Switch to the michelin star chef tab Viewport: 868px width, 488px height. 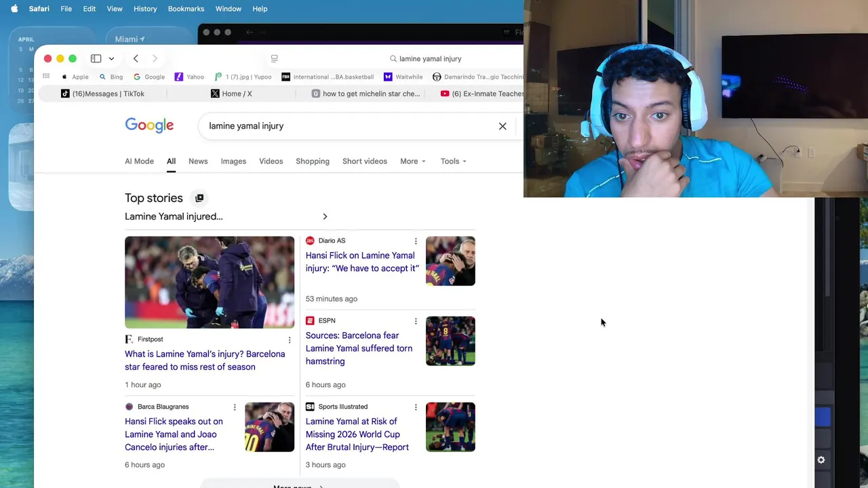366,94
